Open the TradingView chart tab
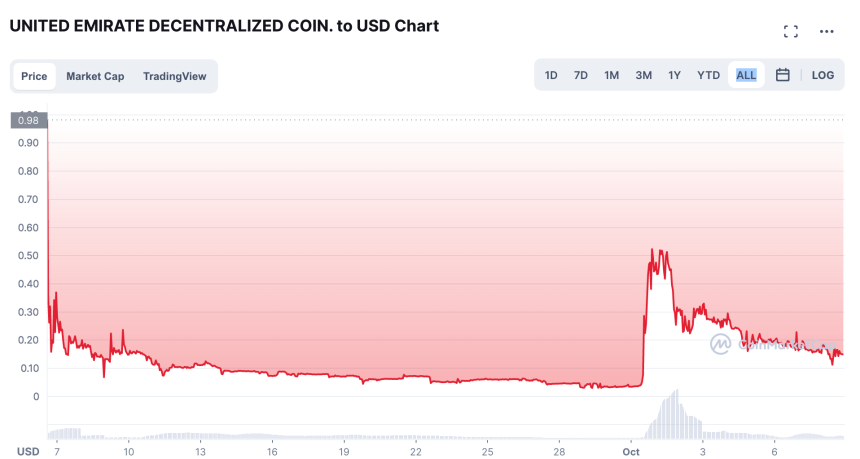860x459 pixels. [174, 76]
